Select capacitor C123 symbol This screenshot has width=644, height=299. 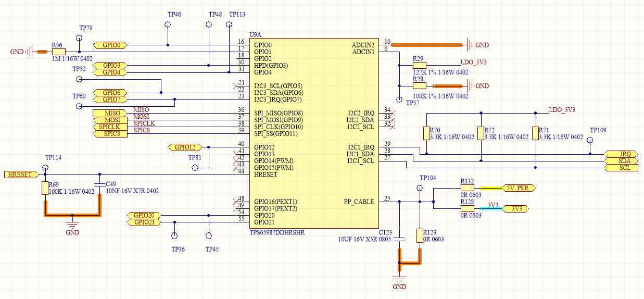point(399,239)
